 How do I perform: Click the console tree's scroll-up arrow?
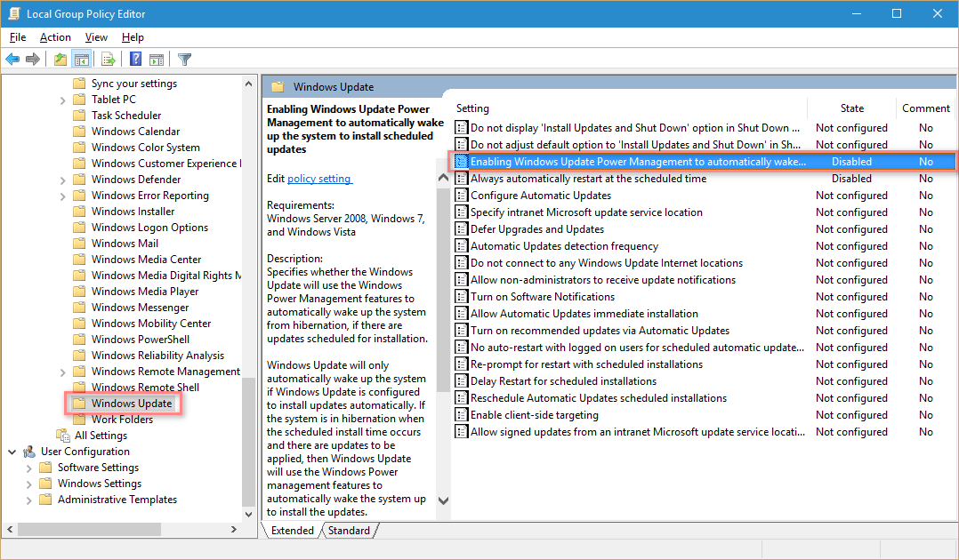click(x=248, y=84)
